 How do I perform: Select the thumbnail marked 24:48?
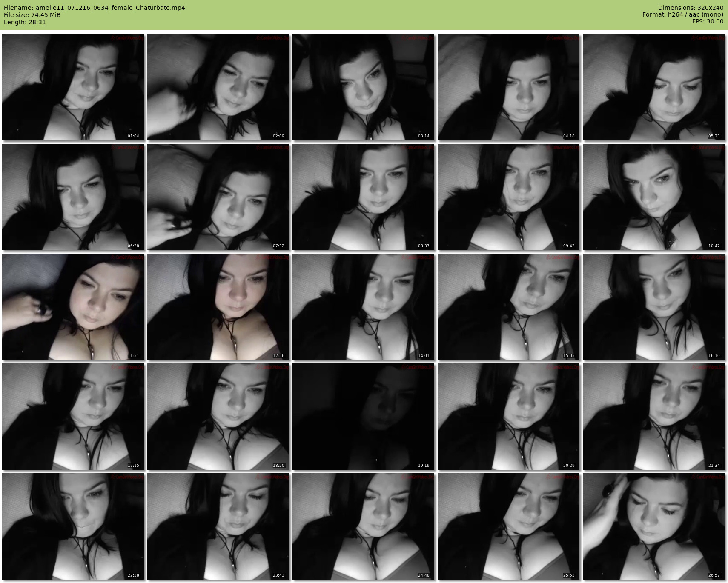pos(363,526)
